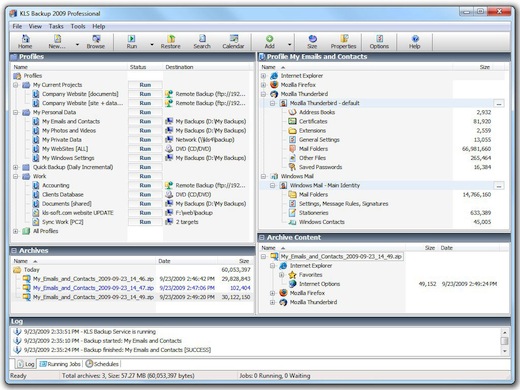Viewport: 520px width, 390px height.
Task: Open the Options toolbar icon
Action: [379, 42]
